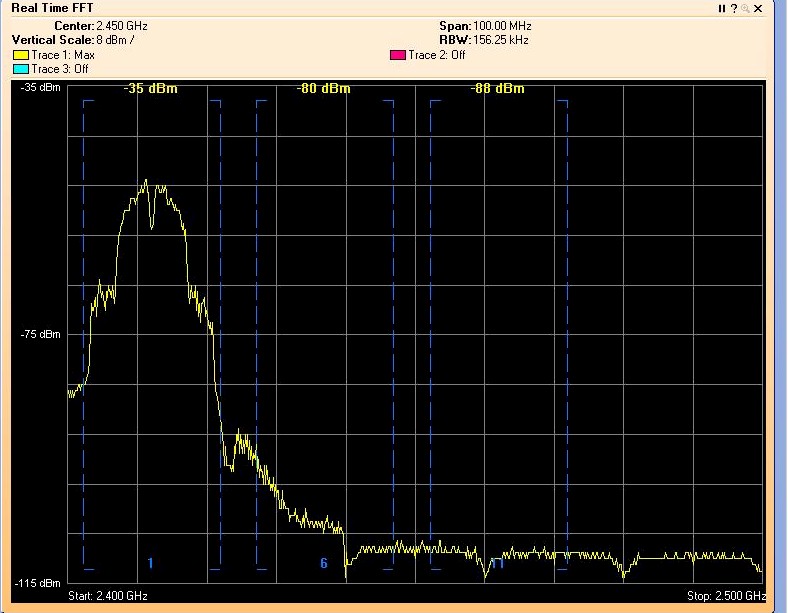Select the channel 6 marker label

pyautogui.click(x=324, y=563)
